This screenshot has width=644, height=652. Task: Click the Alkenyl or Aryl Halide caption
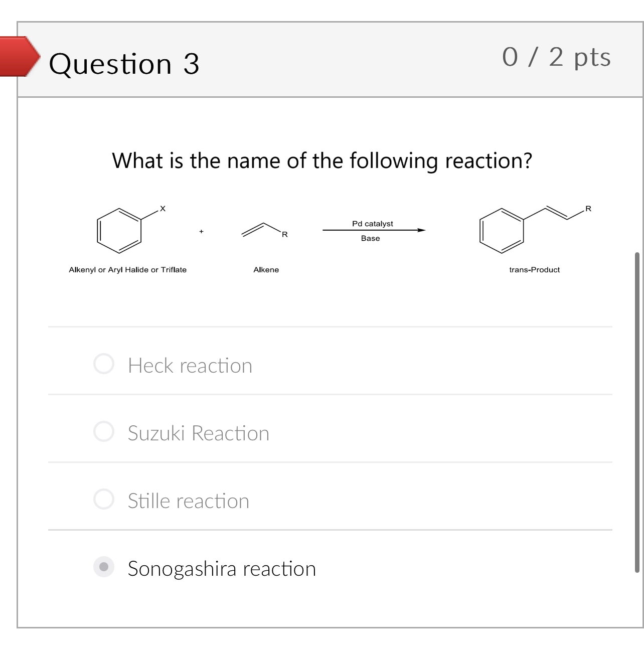coord(127,269)
